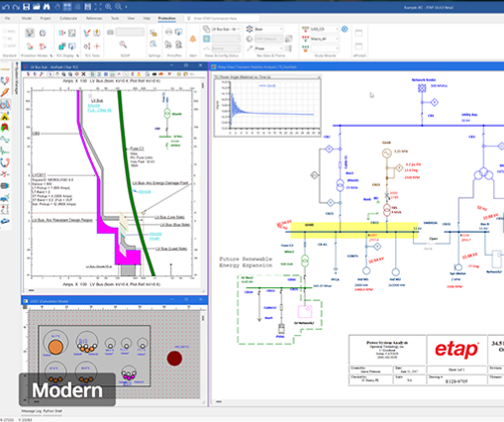
Task: Open the LV Bus Sub view dropdown
Action: point(226,30)
